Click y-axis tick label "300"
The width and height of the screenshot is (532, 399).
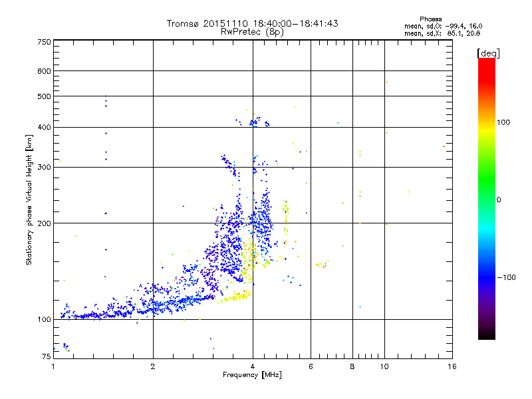coord(45,168)
